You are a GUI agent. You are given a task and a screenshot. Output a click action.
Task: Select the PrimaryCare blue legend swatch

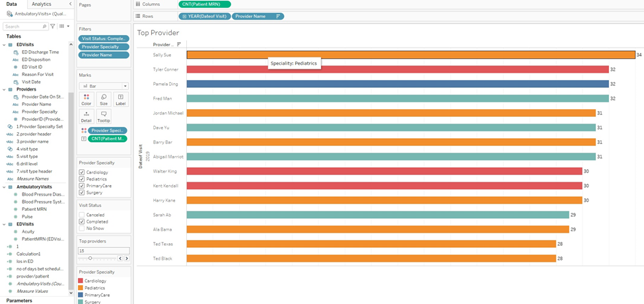pos(81,295)
